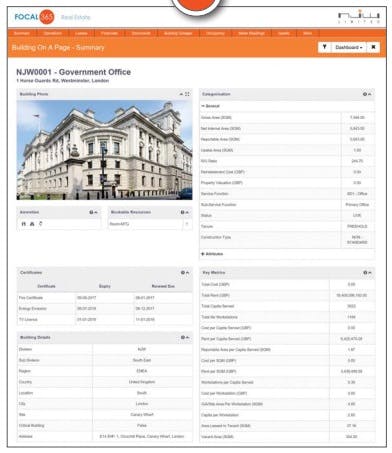Click info icon on Key Metrics panel
The image size is (392, 453).
(365, 273)
